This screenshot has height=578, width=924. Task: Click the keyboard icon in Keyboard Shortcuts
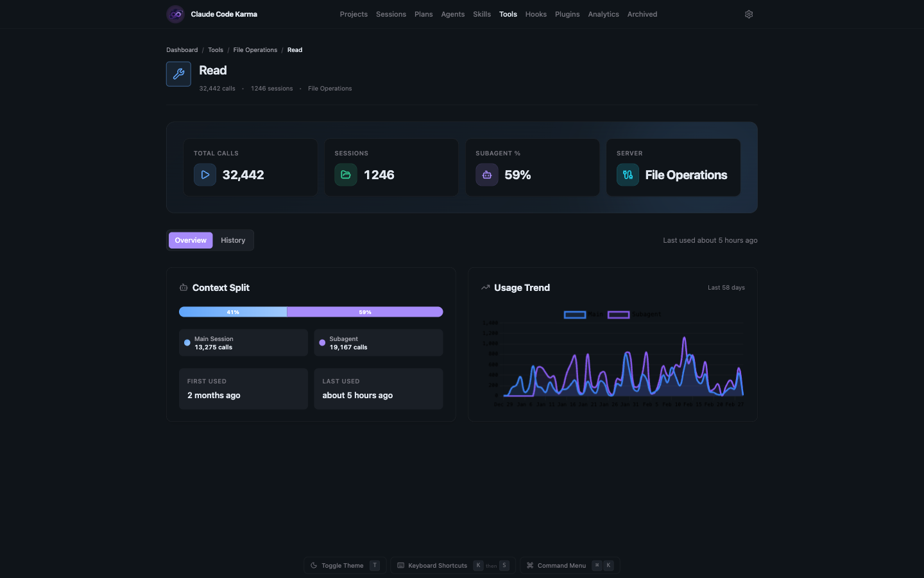[x=401, y=566]
